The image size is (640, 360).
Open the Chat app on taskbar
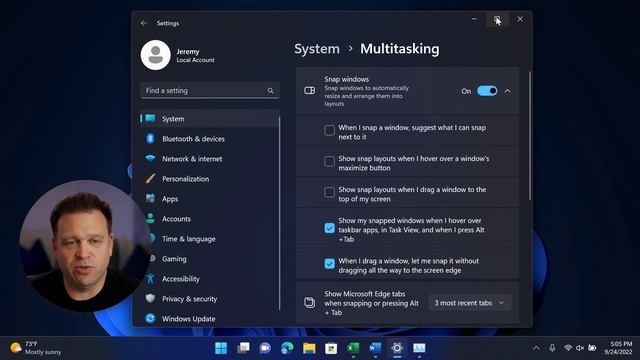pyautogui.click(x=265, y=348)
